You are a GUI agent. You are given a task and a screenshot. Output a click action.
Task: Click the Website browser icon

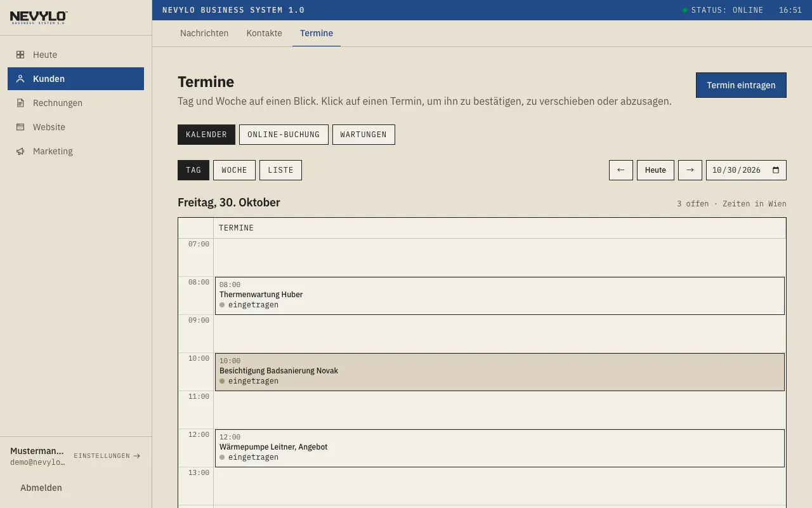20,127
